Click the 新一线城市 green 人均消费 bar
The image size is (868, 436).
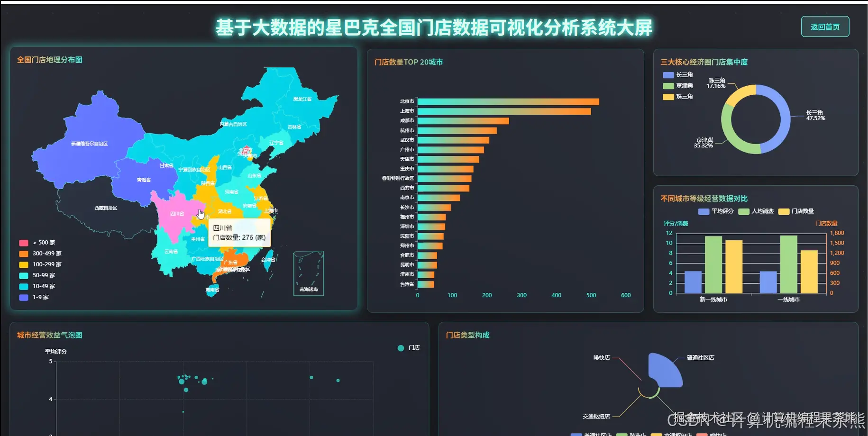tap(713, 264)
